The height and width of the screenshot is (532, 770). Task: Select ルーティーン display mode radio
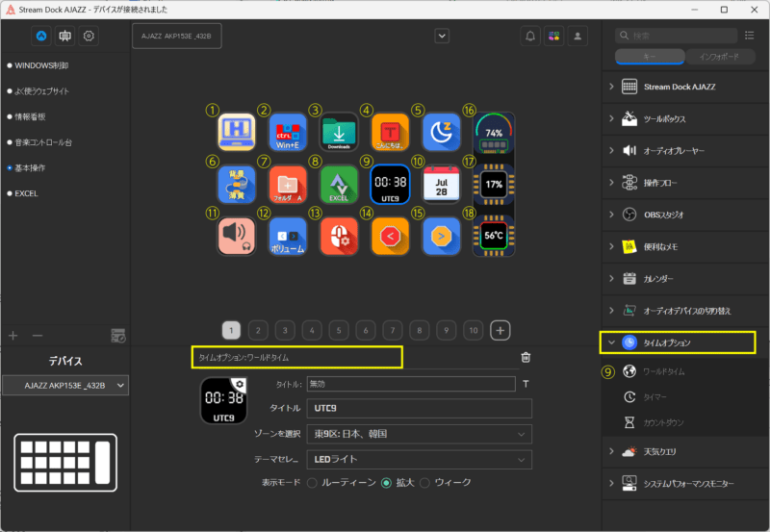pyautogui.click(x=312, y=483)
